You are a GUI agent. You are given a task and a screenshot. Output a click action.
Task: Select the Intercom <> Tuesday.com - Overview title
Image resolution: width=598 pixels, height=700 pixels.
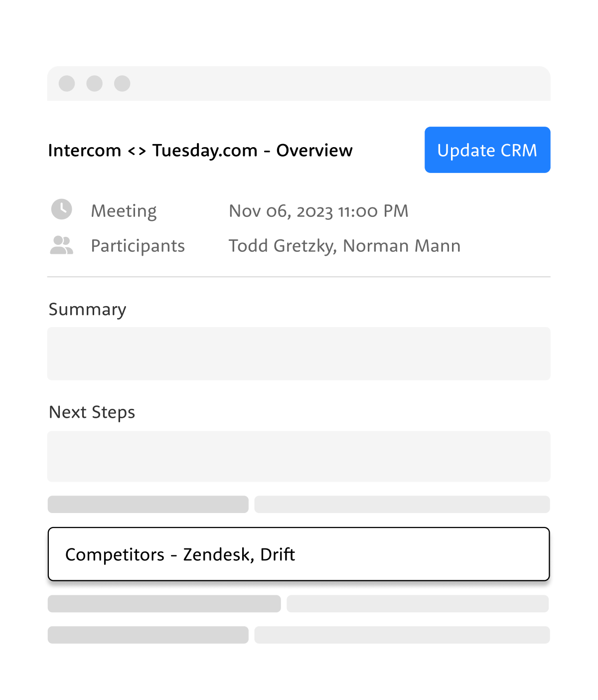(200, 150)
